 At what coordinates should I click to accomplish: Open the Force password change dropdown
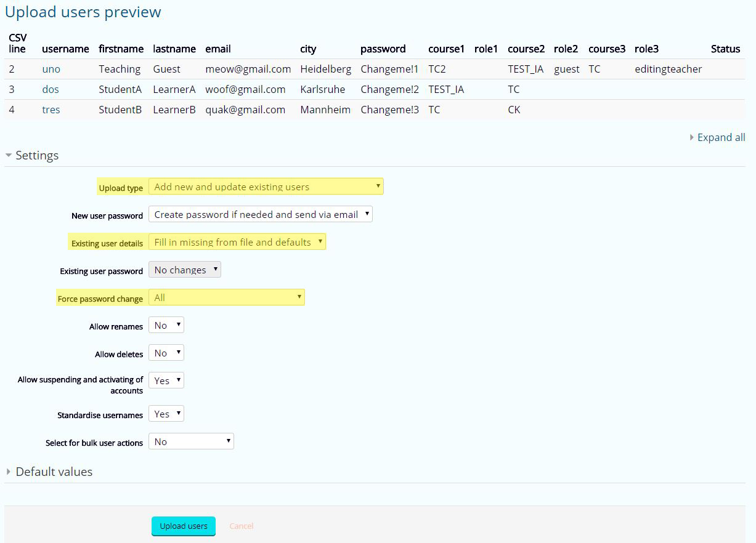click(x=226, y=298)
